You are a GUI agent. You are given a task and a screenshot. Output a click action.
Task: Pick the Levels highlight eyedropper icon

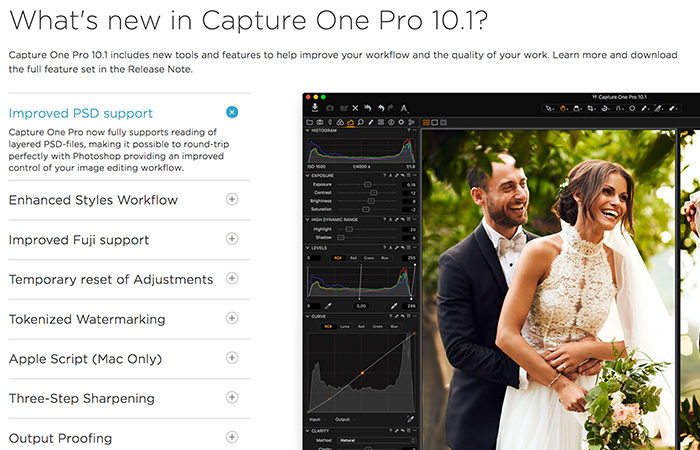[394, 306]
